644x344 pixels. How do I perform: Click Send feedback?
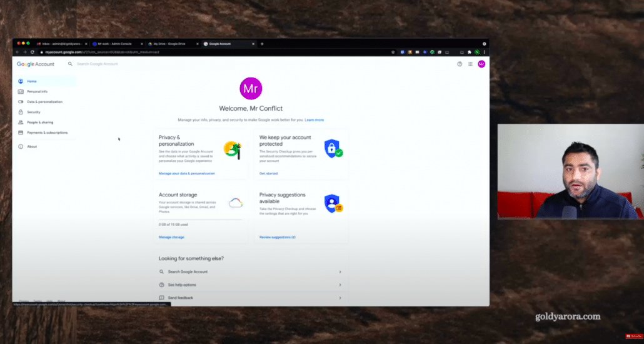(x=180, y=298)
